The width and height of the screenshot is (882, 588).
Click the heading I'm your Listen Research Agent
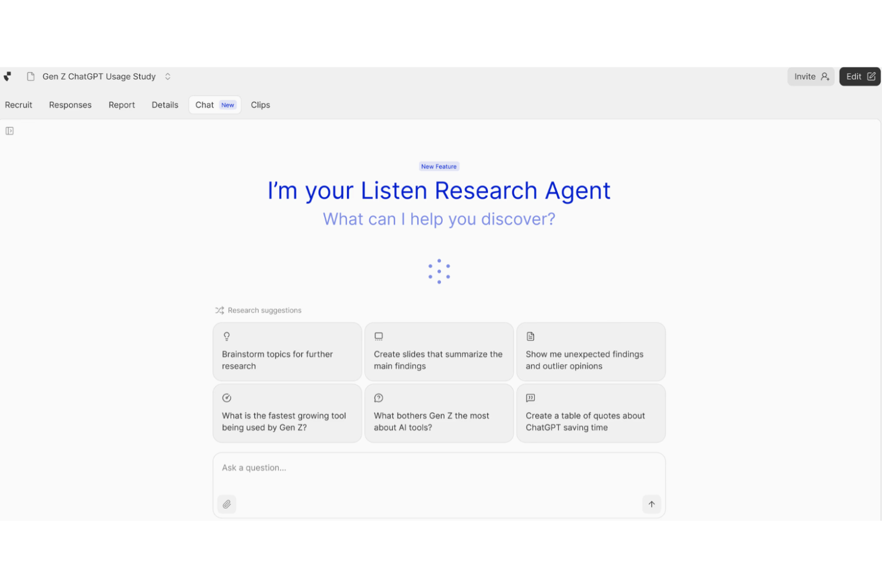click(x=439, y=191)
